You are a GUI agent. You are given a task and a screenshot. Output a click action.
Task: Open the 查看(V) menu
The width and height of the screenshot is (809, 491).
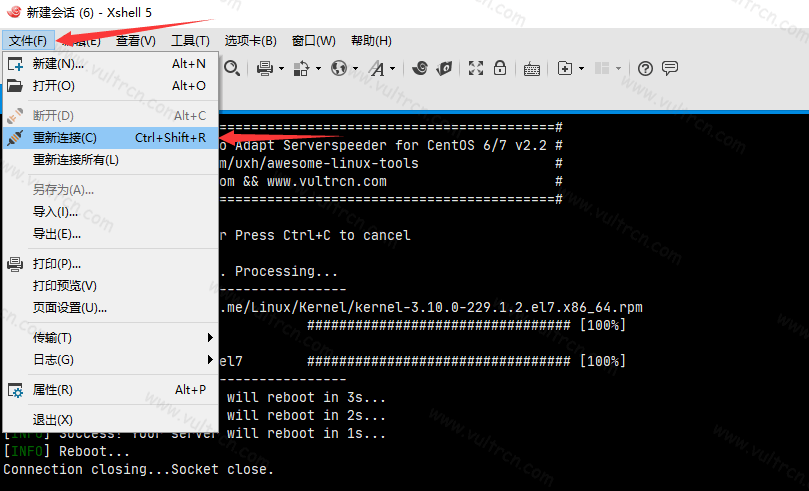coord(136,41)
